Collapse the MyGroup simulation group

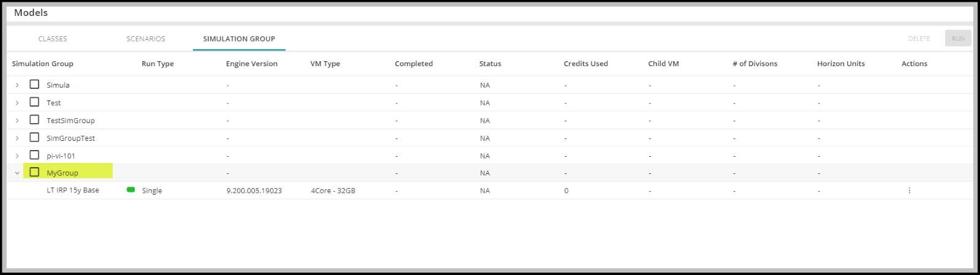click(17, 173)
